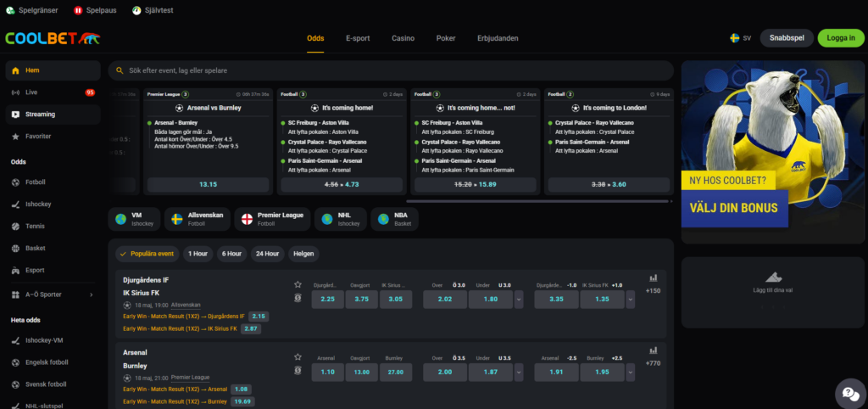This screenshot has width=868, height=409.
Task: Open the Allsvenskan link under Djurgårdens match
Action: (186, 305)
